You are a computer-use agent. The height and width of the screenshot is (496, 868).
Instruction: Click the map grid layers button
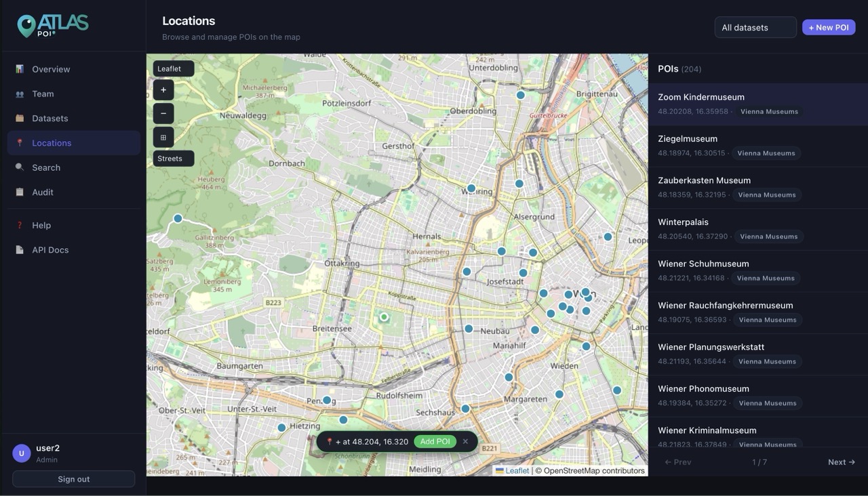[163, 137]
